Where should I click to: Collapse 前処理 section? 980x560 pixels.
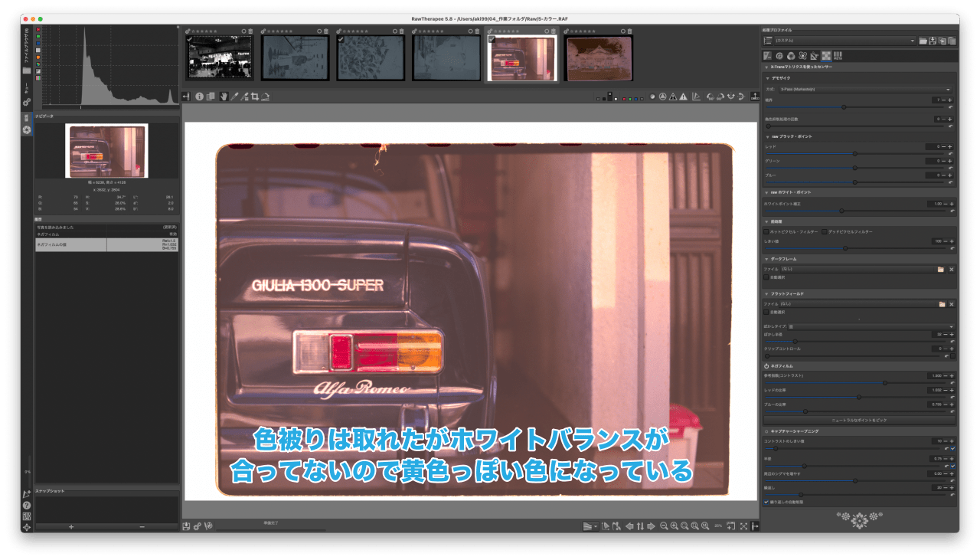point(768,221)
